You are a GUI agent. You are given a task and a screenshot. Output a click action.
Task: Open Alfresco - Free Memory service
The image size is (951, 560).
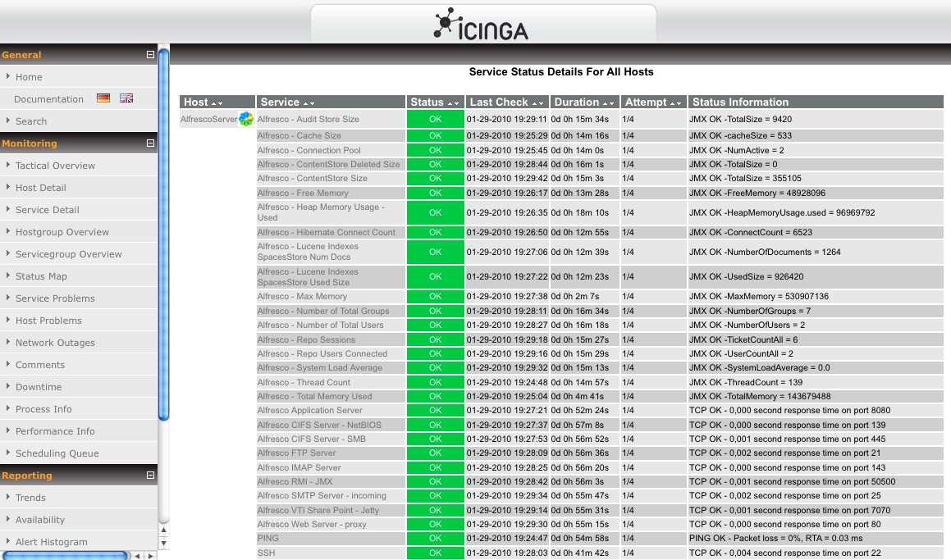[x=303, y=193]
